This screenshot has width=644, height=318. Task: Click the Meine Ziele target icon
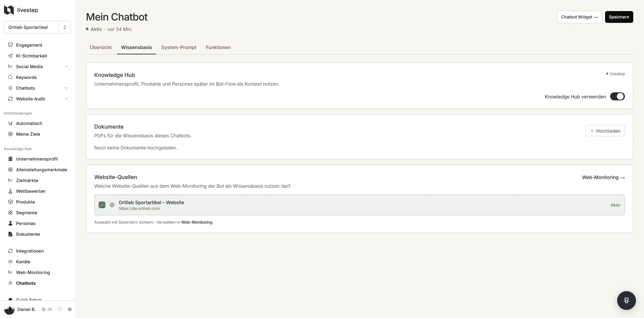click(x=10, y=134)
